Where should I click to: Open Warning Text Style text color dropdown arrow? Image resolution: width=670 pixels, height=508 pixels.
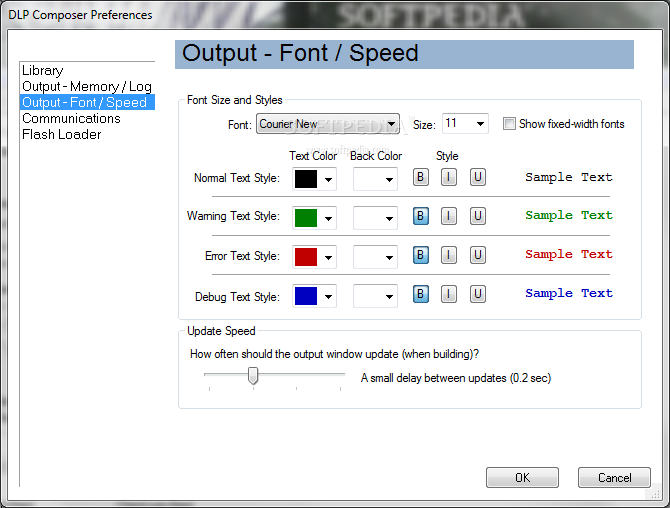328,218
